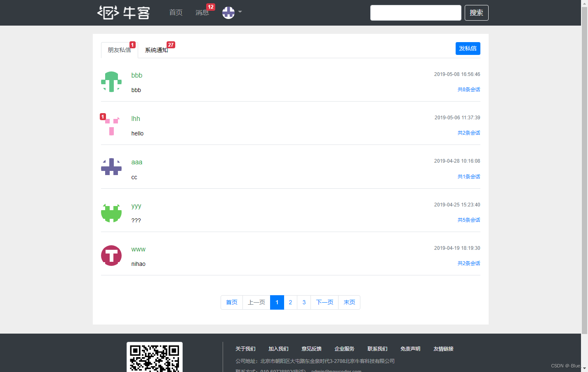Open bbb's 共8条会话 conversation link
The height and width of the screenshot is (372, 588).
point(468,89)
